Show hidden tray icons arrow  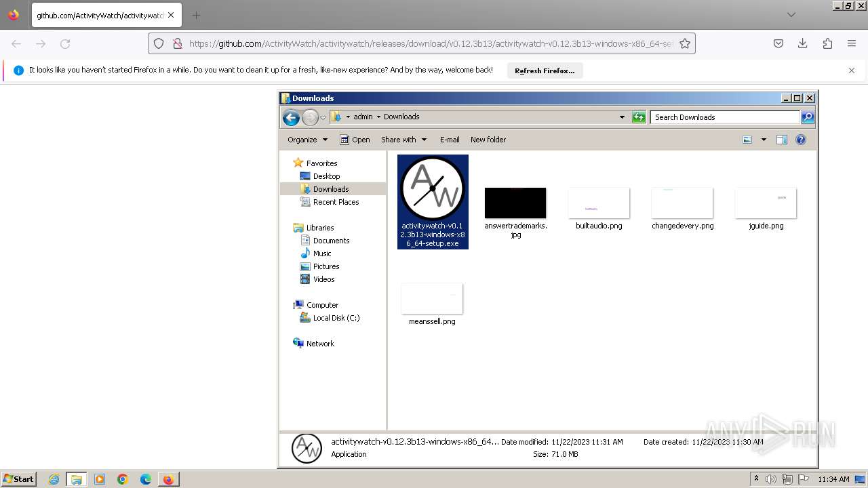pos(756,479)
